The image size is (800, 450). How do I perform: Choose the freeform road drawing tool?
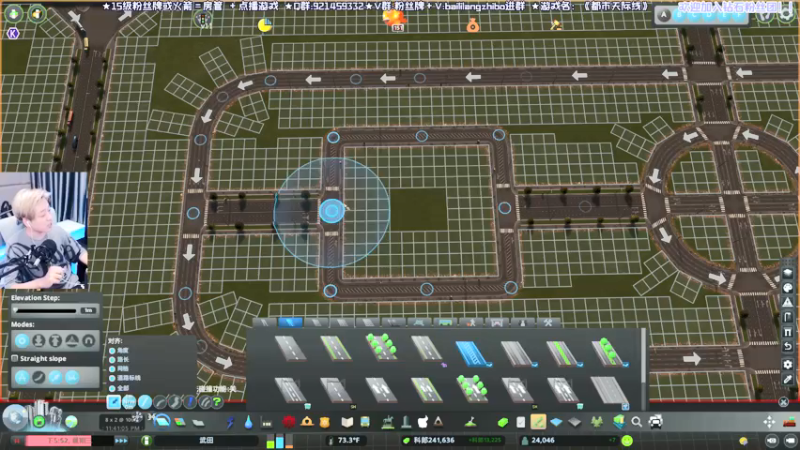[x=174, y=402]
